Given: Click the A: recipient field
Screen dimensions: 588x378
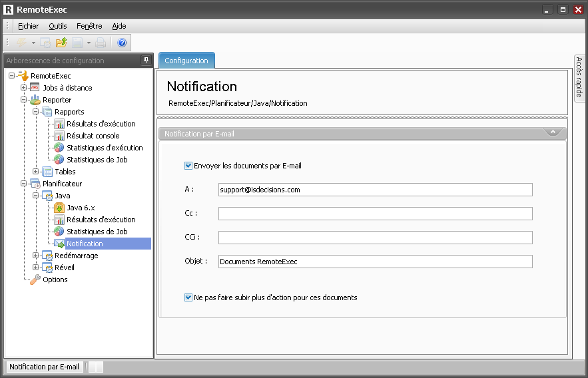Looking at the screenshot, I should point(376,190).
